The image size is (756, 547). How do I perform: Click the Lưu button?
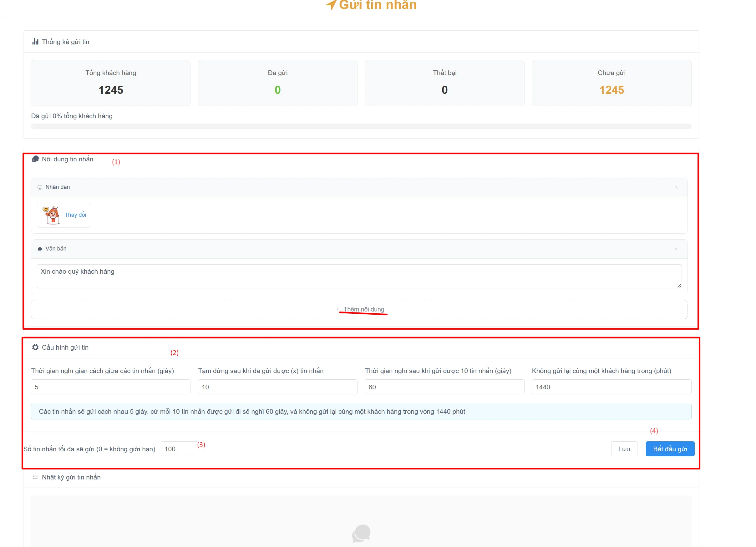pos(624,449)
